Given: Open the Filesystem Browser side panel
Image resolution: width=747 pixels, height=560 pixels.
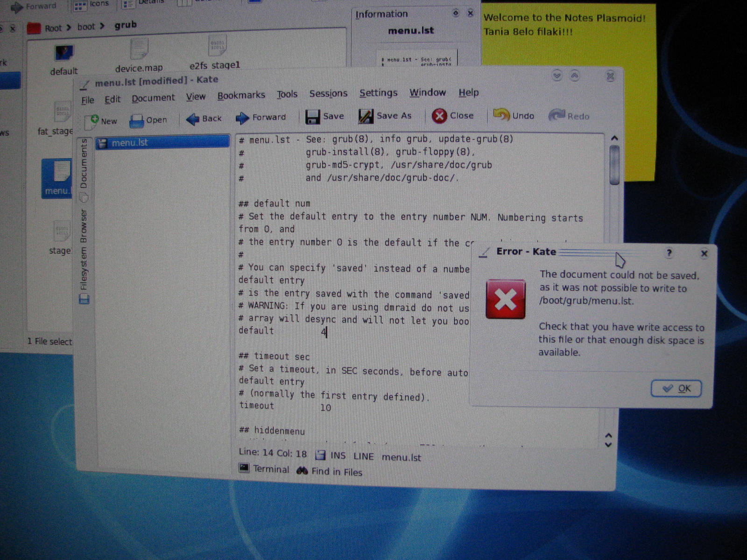Looking at the screenshot, I should (x=84, y=256).
